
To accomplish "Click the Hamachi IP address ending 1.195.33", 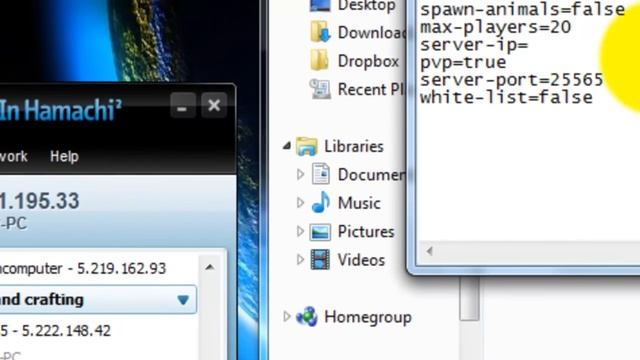I will [40, 201].
